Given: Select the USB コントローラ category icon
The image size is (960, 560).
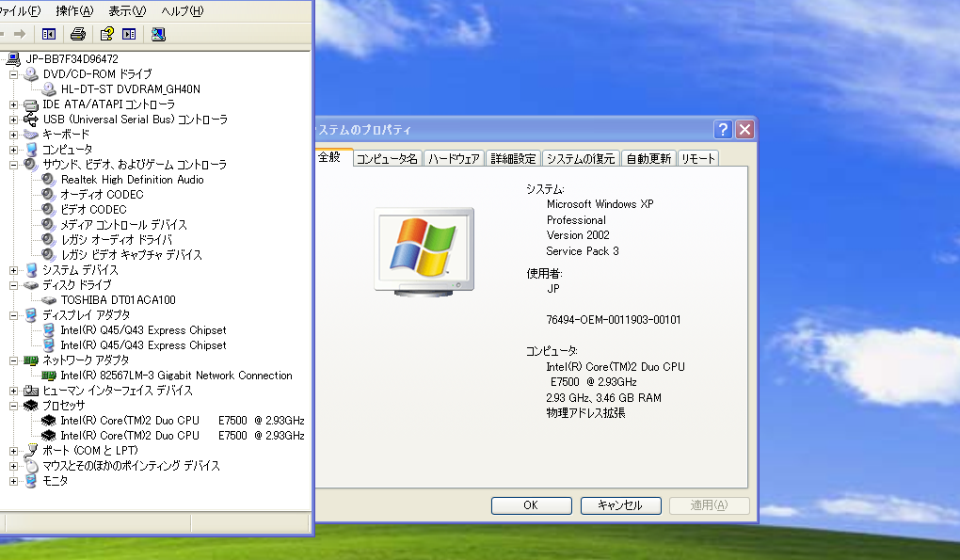Looking at the screenshot, I should (31, 120).
